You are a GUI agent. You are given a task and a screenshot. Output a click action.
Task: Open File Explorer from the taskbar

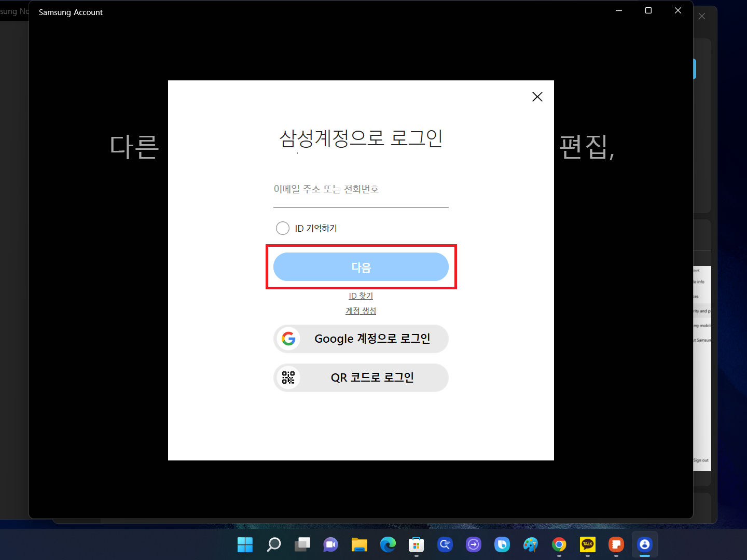(359, 545)
